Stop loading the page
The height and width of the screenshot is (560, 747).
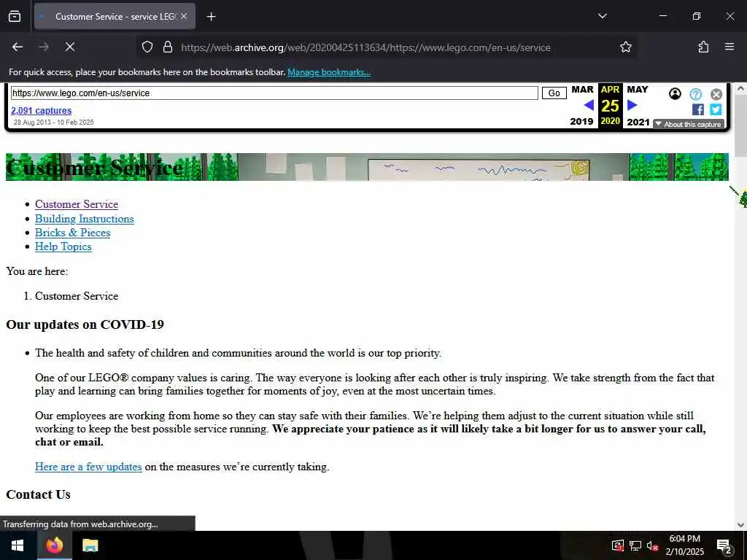69,47
